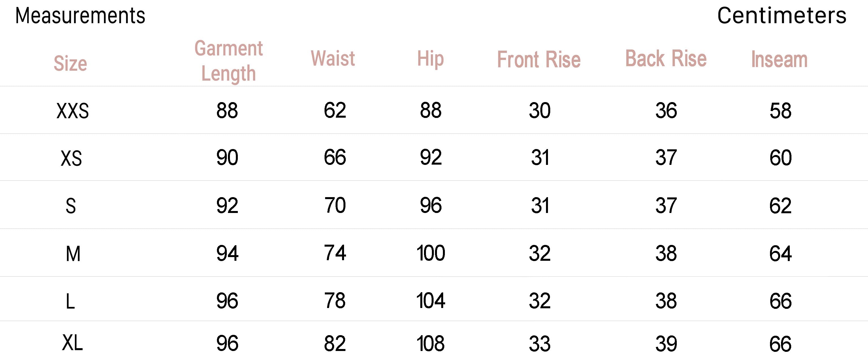This screenshot has height=364, width=868.
Task: Click the waist value 62 for XXS
Action: tap(335, 110)
